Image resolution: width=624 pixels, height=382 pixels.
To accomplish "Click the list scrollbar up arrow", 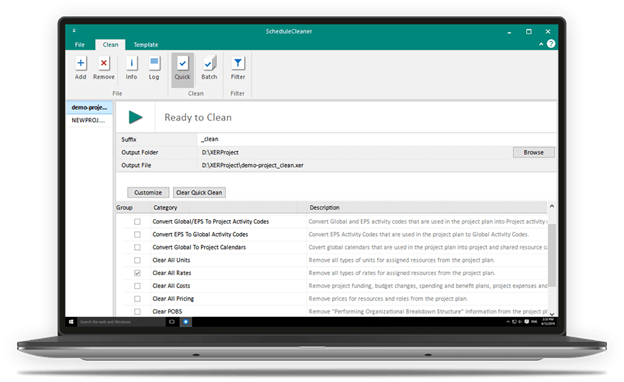I will 552,206.
